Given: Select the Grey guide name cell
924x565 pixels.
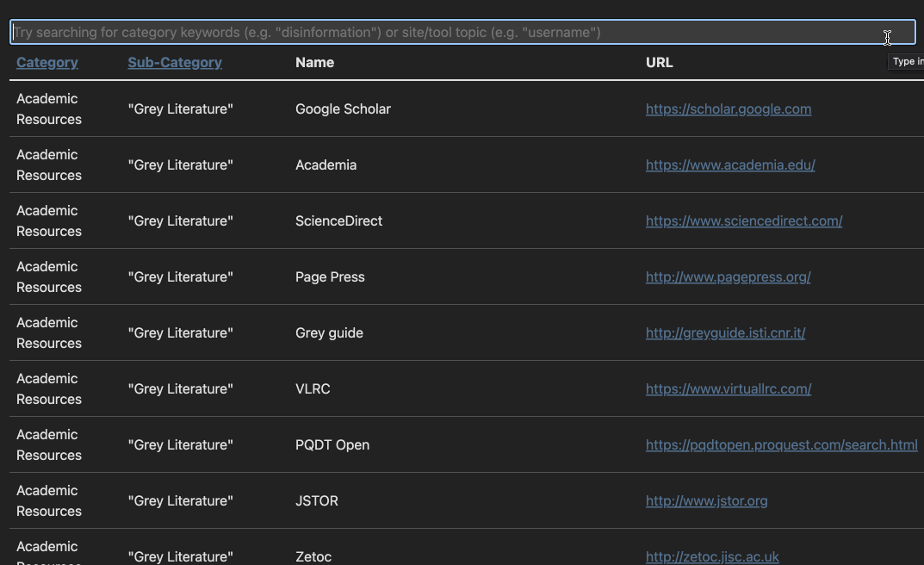Looking at the screenshot, I should pos(330,332).
